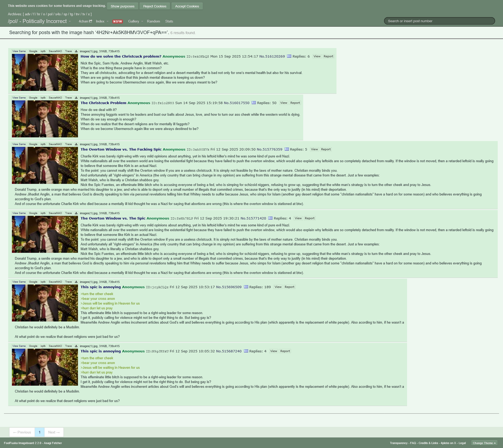Report post No.516017550
The width and height of the screenshot is (503, 448).
click(x=295, y=103)
